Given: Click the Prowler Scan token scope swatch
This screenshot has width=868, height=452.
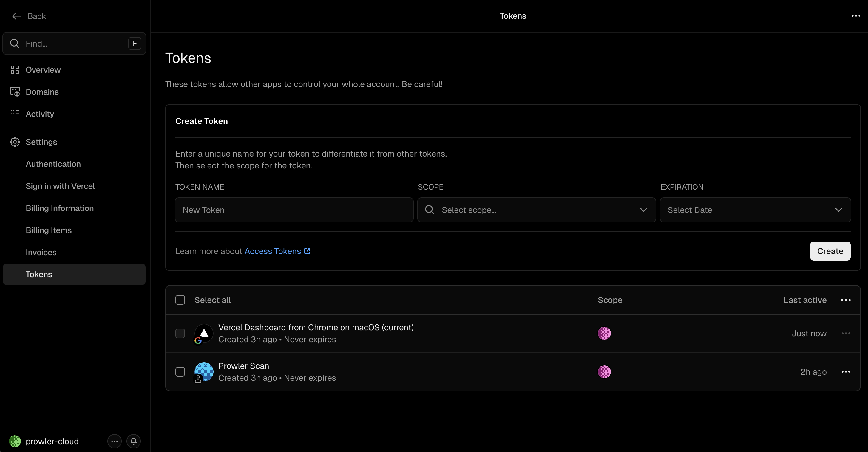Looking at the screenshot, I should (604, 371).
